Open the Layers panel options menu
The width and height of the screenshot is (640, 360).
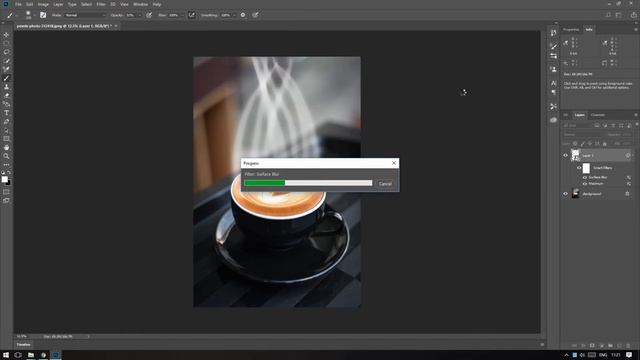pos(636,115)
